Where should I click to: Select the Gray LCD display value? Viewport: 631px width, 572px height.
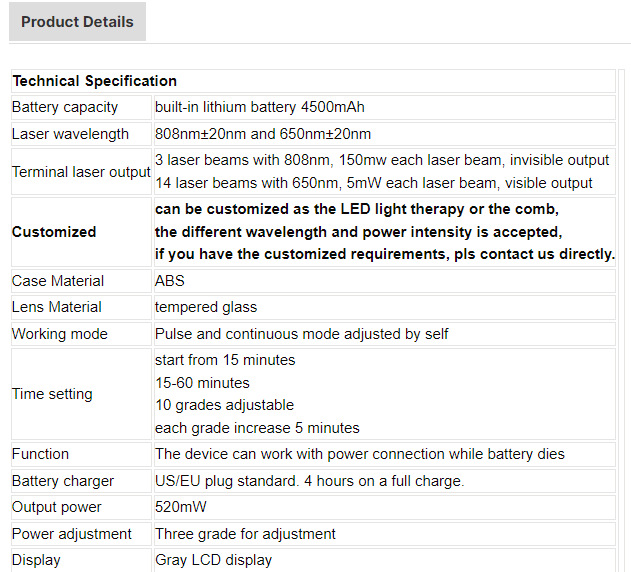coord(213,560)
